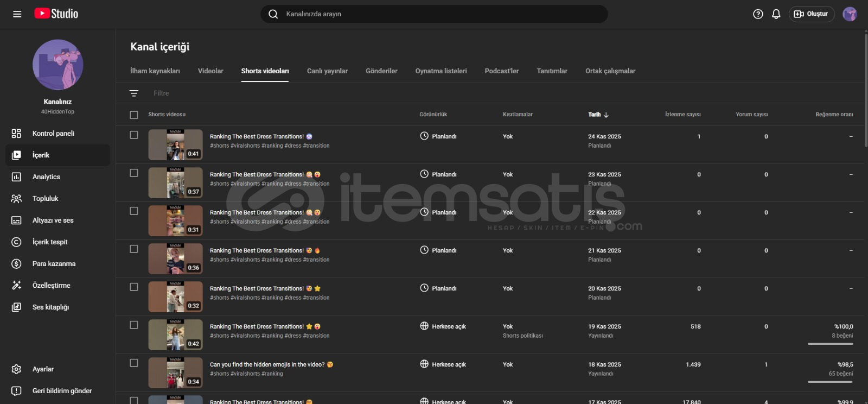Click the filter list icon
The width and height of the screenshot is (868, 404).
pos(134,93)
